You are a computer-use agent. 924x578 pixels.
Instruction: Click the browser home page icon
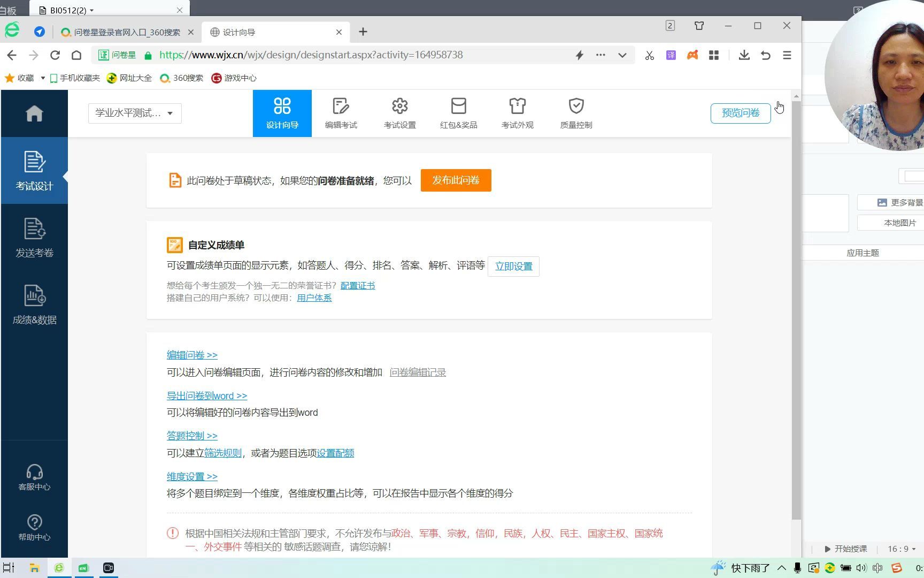[x=76, y=55]
